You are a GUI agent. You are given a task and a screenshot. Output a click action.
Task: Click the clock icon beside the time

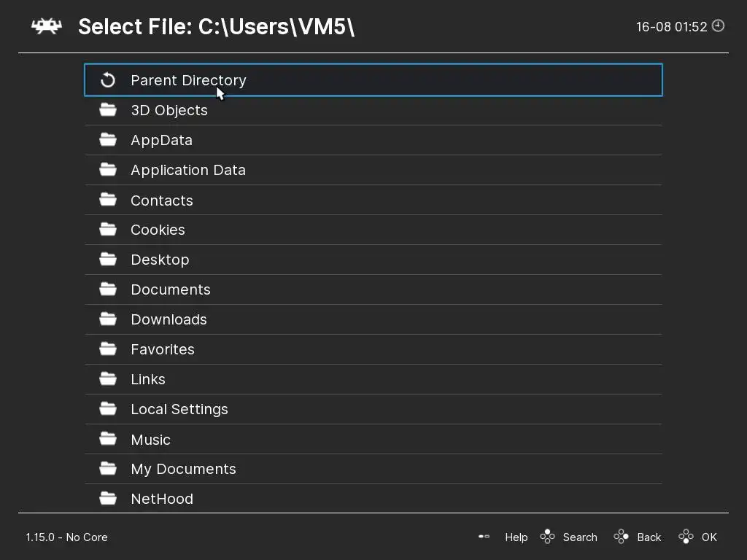coord(719,26)
